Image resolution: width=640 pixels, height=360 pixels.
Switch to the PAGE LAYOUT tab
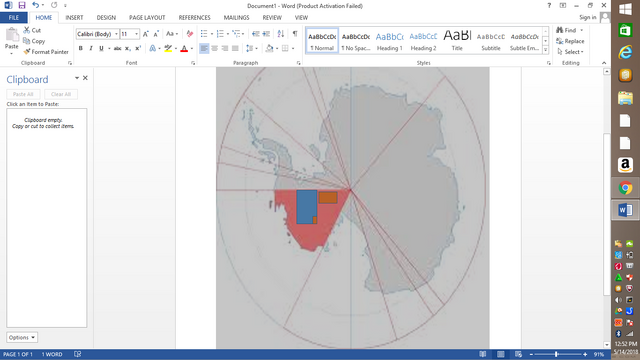tap(147, 18)
